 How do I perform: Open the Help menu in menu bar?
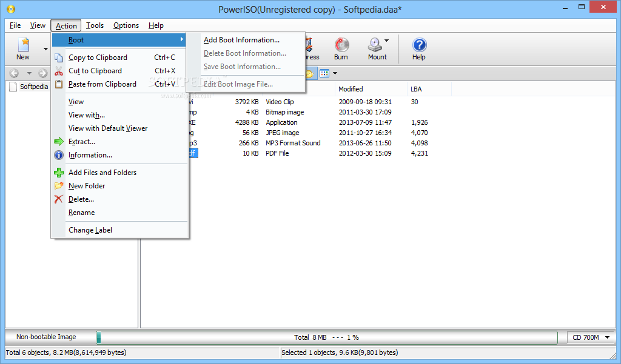(x=156, y=25)
